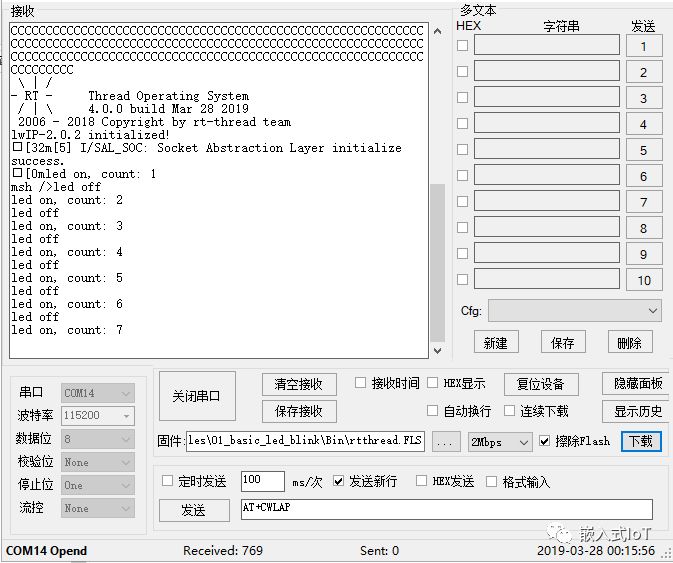Viewport: 673px width, 563px height.
Task: Enable the 接收时间 checkbox
Action: (x=361, y=383)
